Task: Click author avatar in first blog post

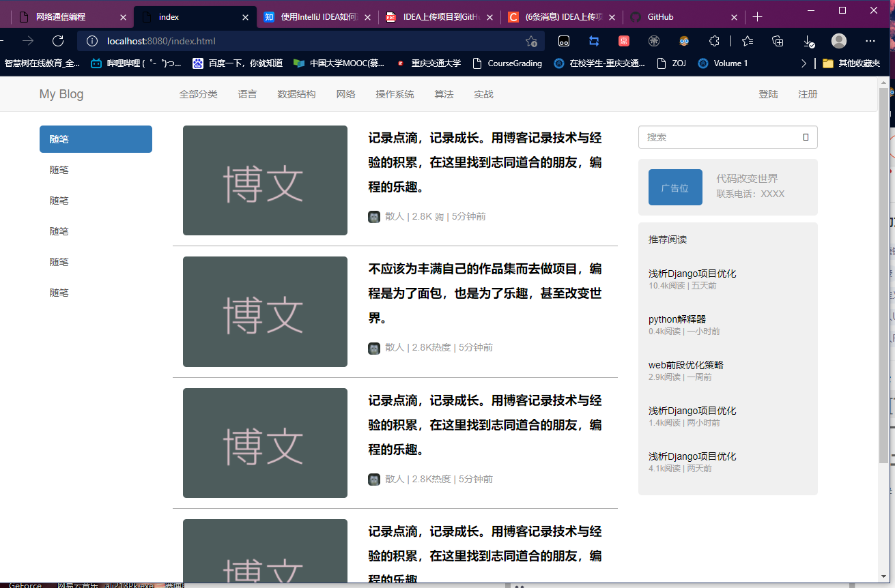Action: pos(374,217)
